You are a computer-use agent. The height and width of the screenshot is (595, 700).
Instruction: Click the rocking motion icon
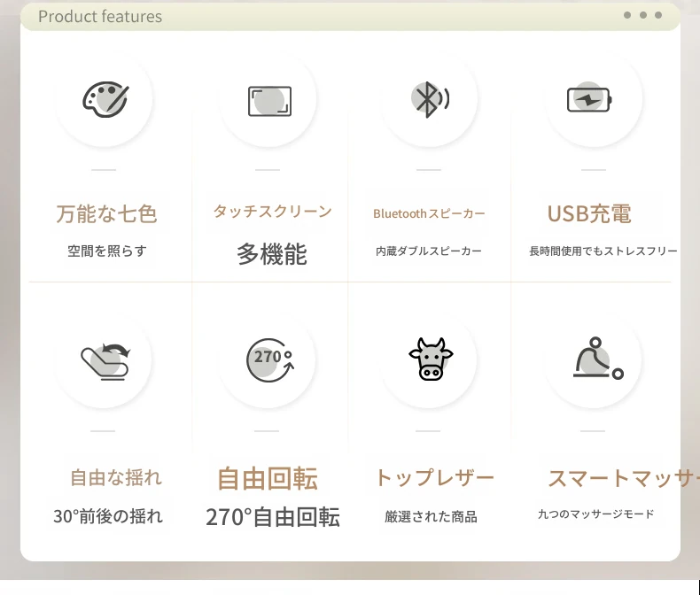pyautogui.click(x=105, y=360)
